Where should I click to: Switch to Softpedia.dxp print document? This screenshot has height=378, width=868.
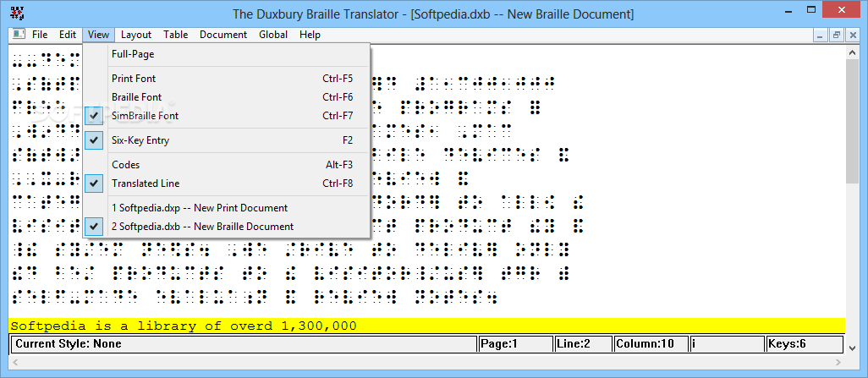point(227,208)
